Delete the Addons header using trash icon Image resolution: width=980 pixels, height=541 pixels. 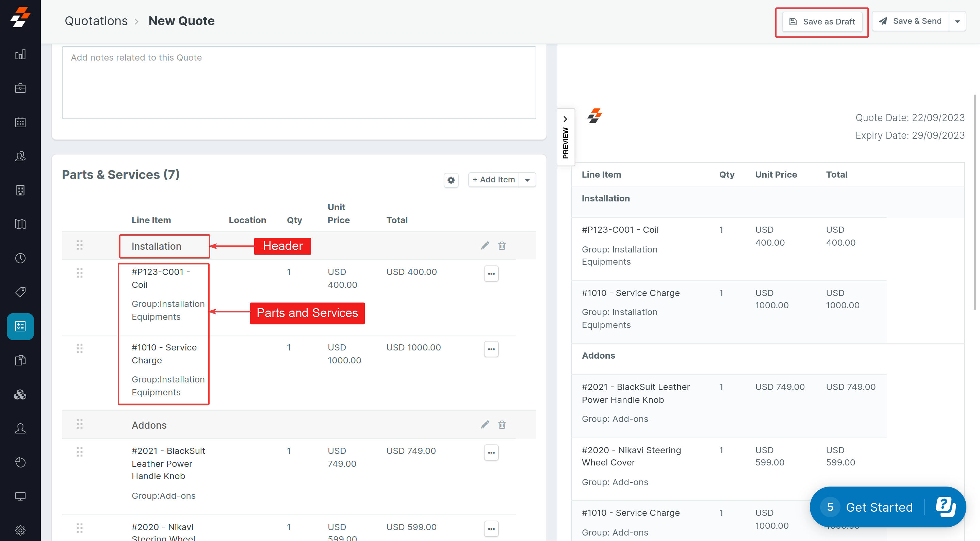point(502,425)
